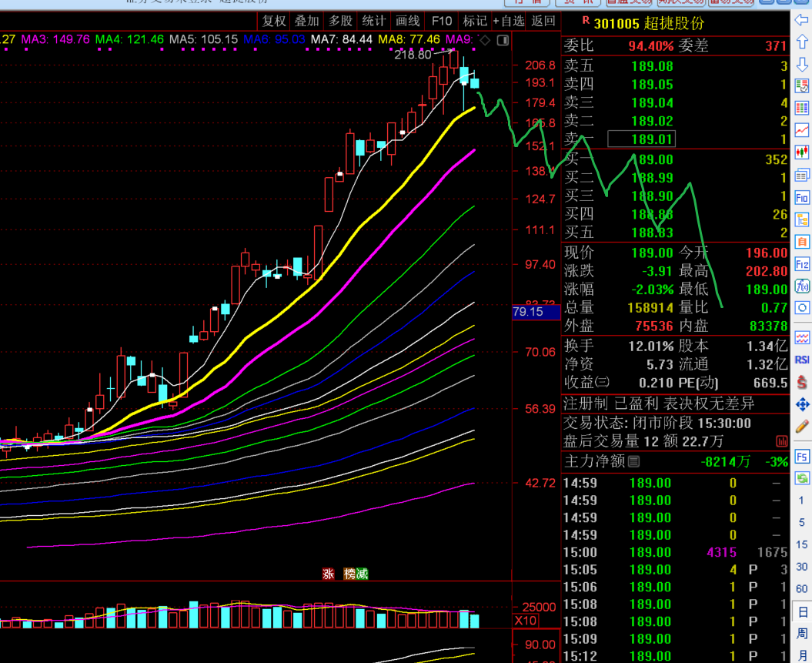Select the 5-minute period

coord(801,523)
